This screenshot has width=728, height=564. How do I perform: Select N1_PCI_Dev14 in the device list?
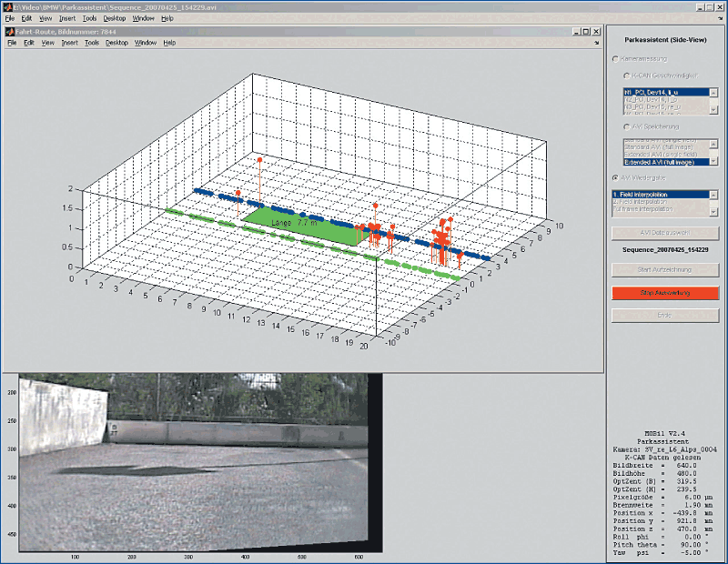652,91
